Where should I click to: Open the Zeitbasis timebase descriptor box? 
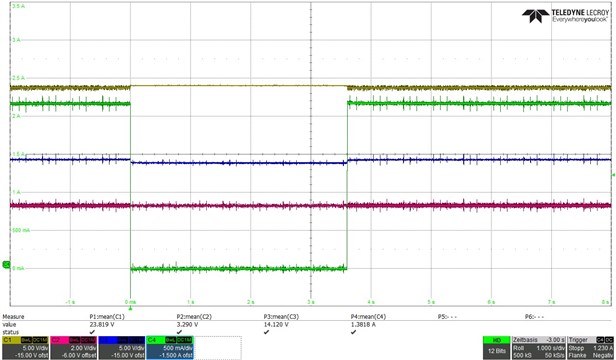point(539,347)
